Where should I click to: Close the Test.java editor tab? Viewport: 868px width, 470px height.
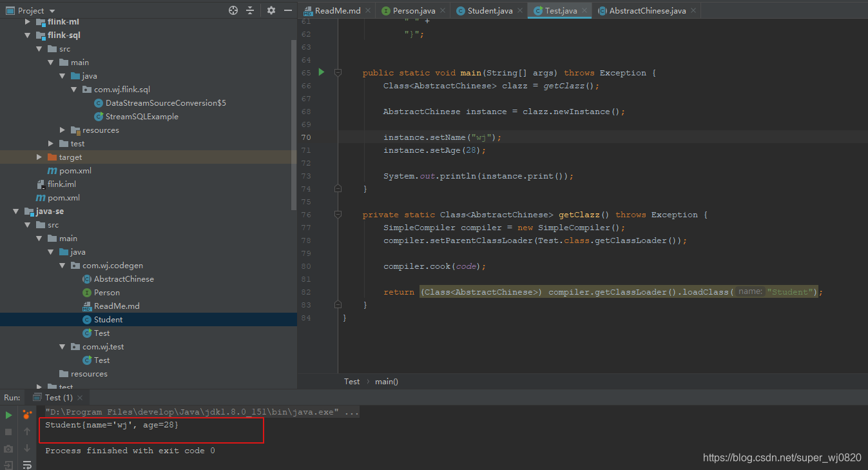[x=584, y=10]
